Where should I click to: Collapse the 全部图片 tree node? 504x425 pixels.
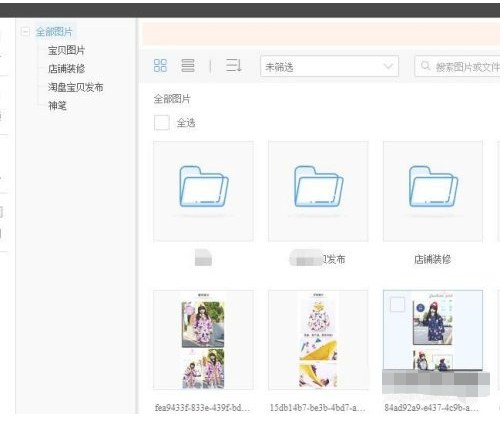(25, 32)
